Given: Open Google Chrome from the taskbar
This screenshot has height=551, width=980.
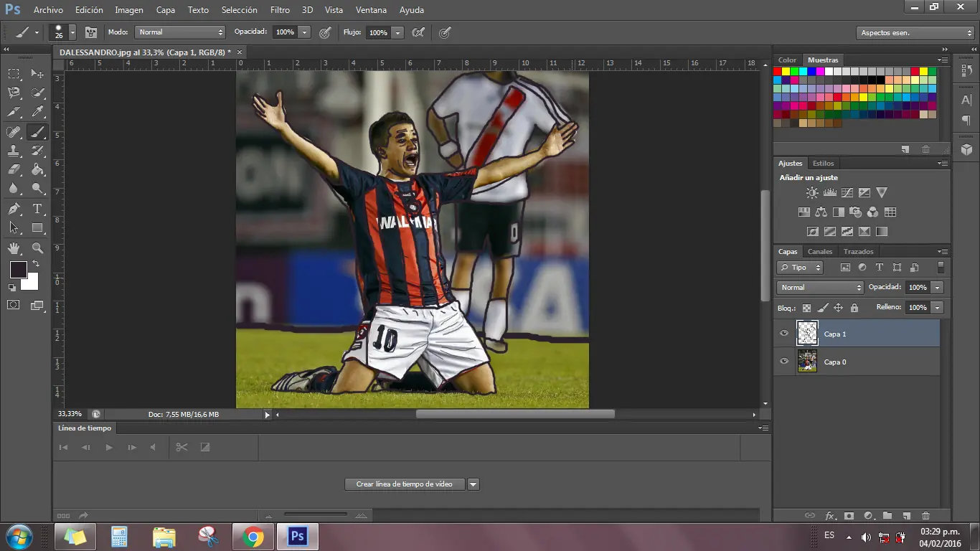Looking at the screenshot, I should [253, 537].
